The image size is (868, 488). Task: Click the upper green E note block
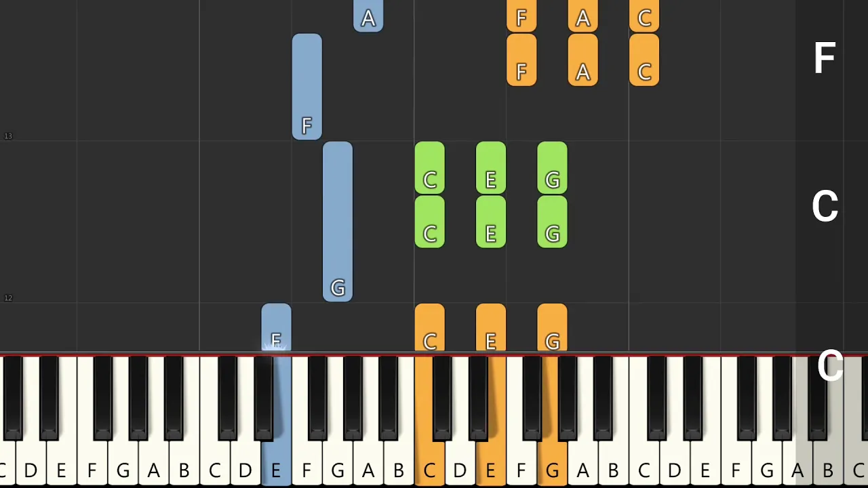coord(491,168)
